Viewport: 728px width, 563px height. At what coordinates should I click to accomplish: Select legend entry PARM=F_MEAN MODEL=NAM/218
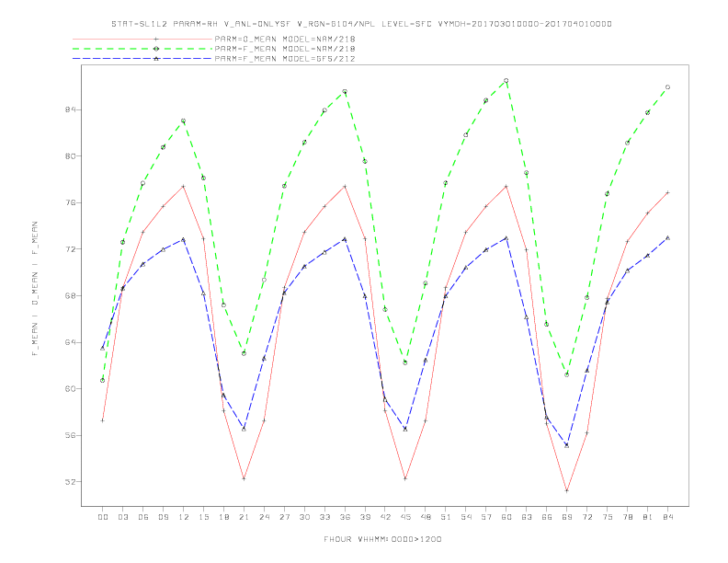[x=285, y=49]
